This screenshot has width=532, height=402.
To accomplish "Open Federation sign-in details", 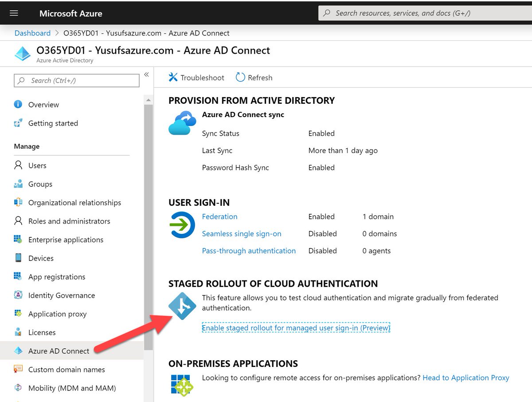I will click(x=219, y=217).
